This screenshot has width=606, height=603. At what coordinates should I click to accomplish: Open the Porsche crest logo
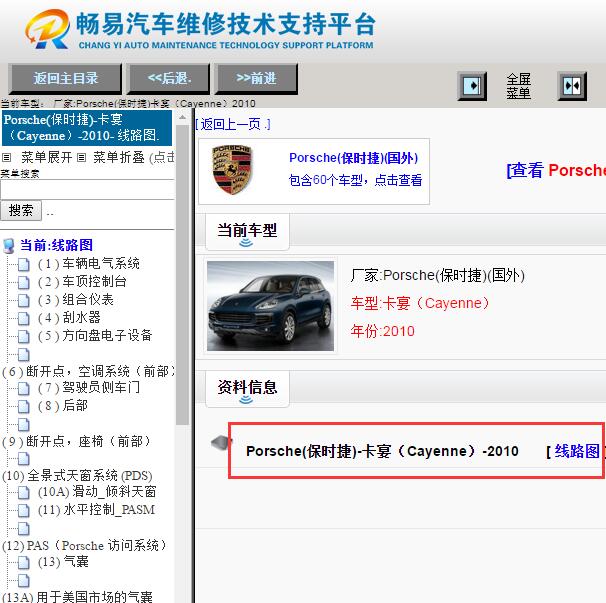point(232,170)
